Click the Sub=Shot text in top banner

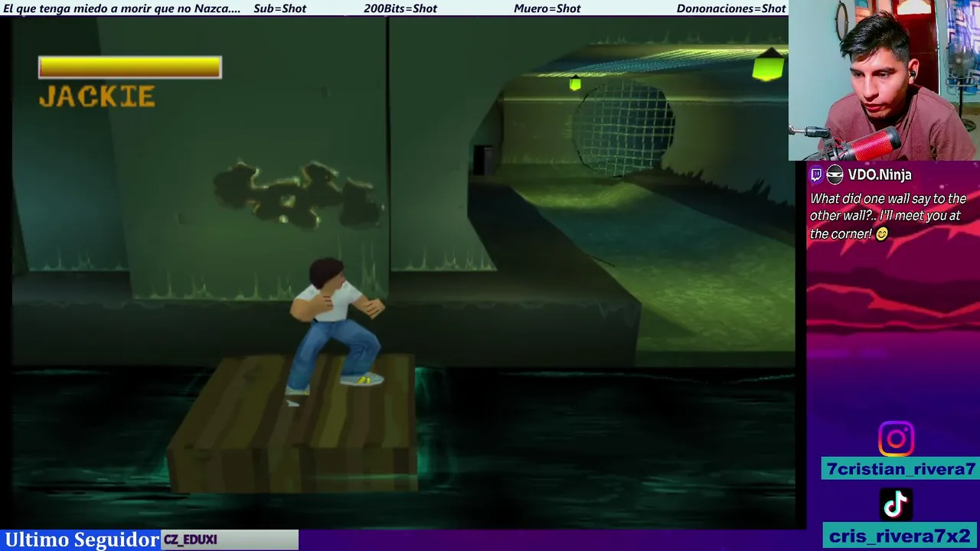tap(279, 8)
